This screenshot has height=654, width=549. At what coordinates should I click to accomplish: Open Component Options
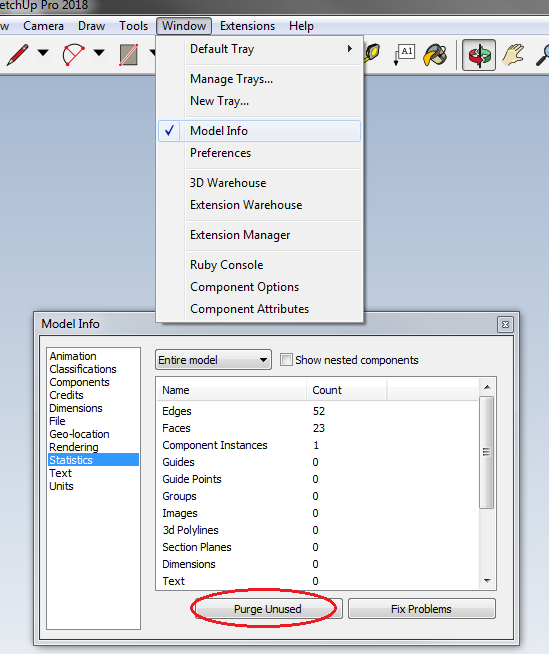tap(259, 287)
